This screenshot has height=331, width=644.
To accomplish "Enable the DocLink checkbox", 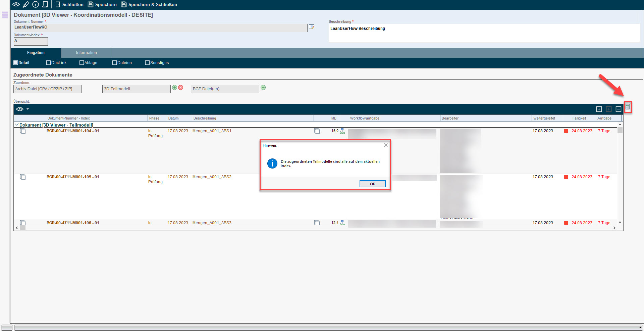I will coord(48,63).
